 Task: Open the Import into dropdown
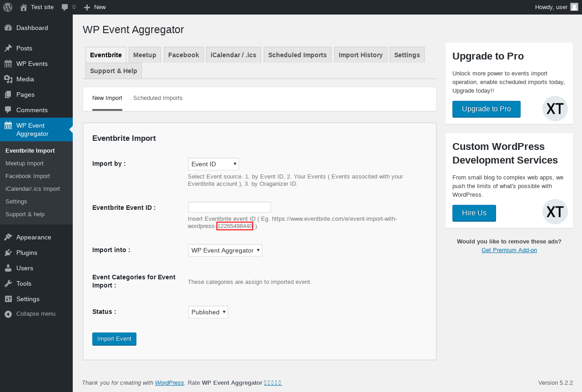pos(225,250)
